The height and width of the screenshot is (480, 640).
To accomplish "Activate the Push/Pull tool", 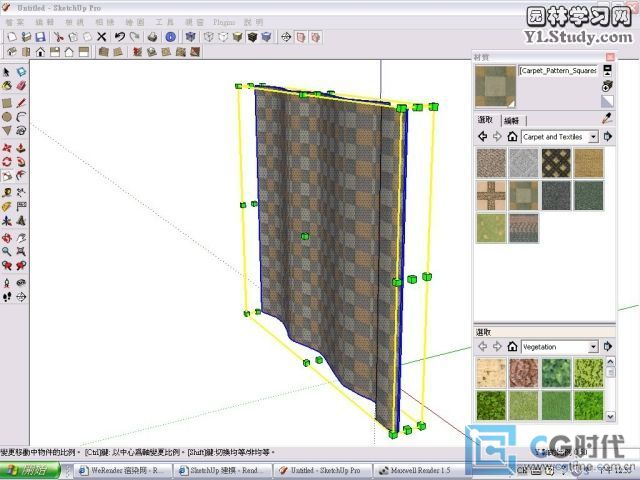I will point(21,148).
